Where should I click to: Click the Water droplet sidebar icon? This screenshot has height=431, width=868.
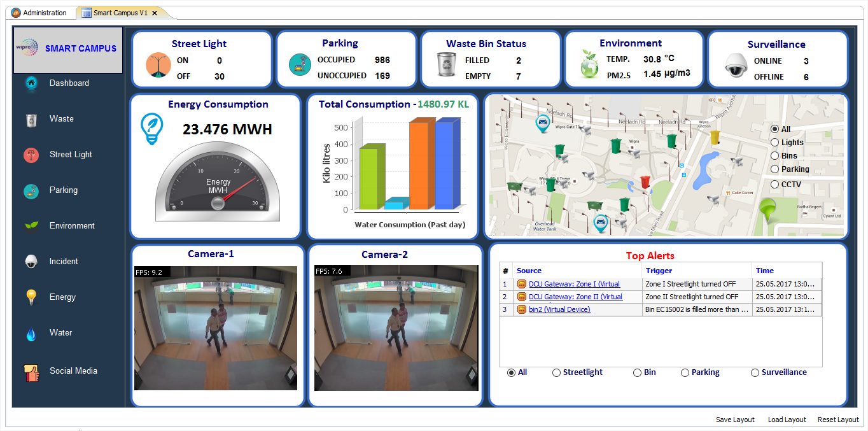click(31, 334)
